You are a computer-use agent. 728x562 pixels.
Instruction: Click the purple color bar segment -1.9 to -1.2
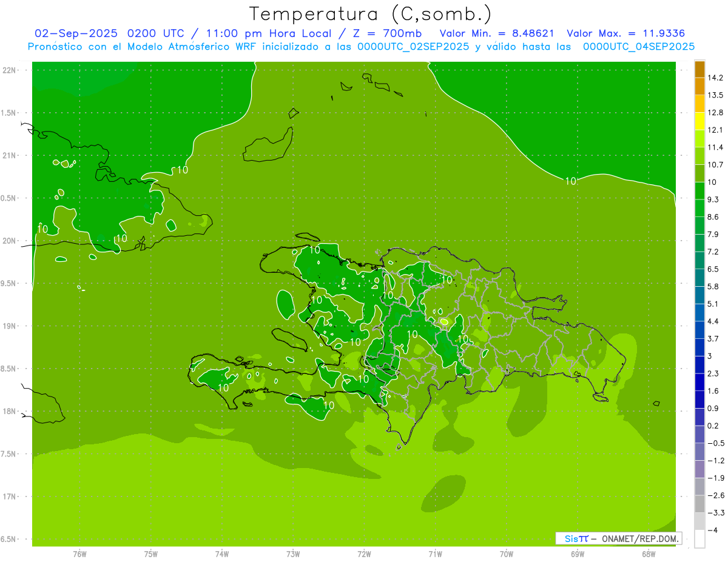point(699,469)
